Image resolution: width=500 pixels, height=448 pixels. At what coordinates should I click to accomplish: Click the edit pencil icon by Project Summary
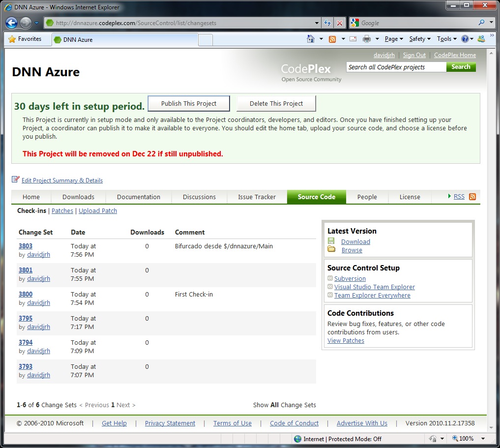(x=15, y=179)
